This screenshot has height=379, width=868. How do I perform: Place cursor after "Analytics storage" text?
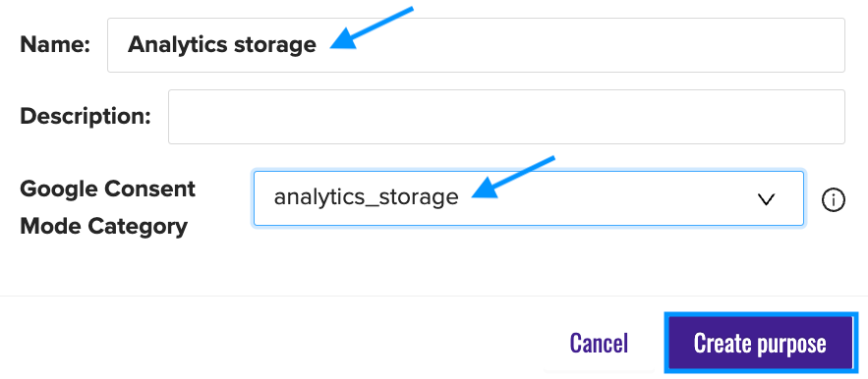tap(318, 45)
